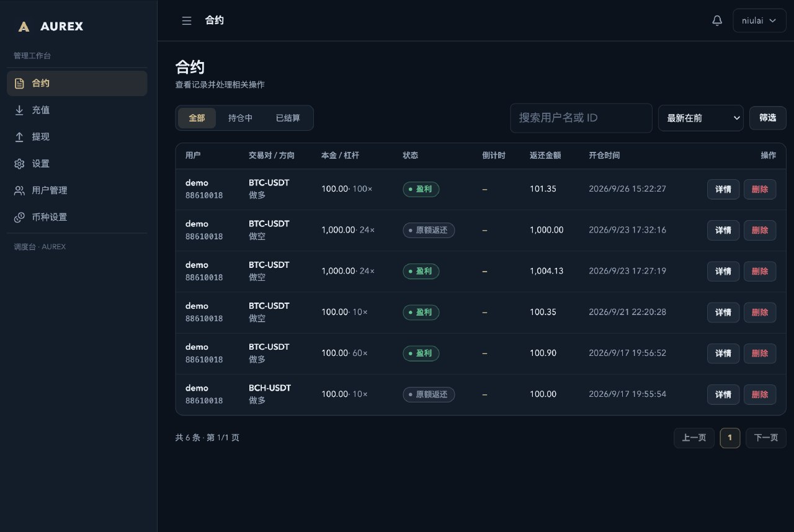Click the 充值 download arrow icon
The width and height of the screenshot is (794, 532).
pos(19,110)
